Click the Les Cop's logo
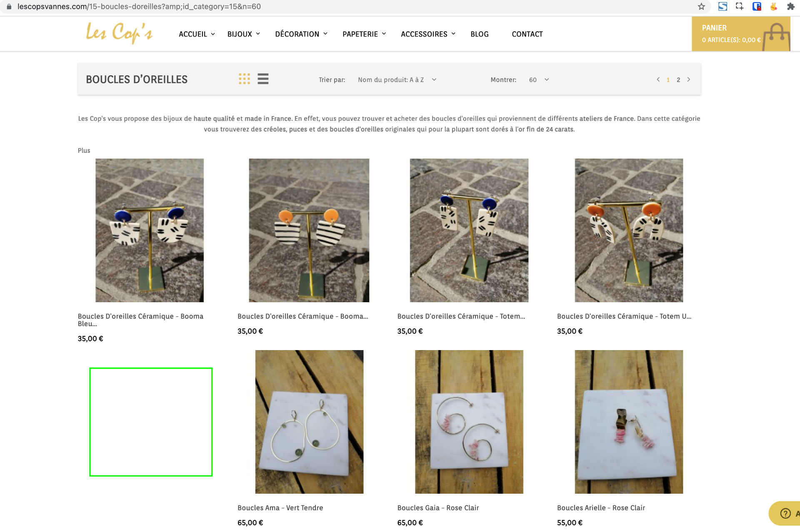This screenshot has height=532, width=800. point(119,33)
